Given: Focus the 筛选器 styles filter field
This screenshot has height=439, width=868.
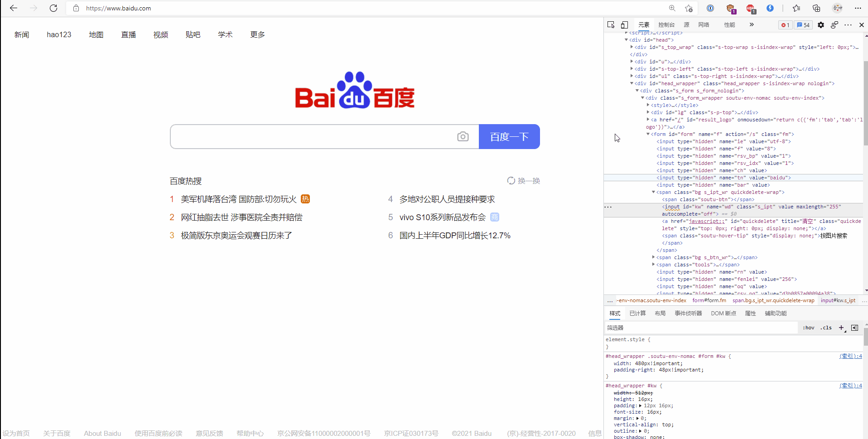Looking at the screenshot, I should pyautogui.click(x=701, y=328).
